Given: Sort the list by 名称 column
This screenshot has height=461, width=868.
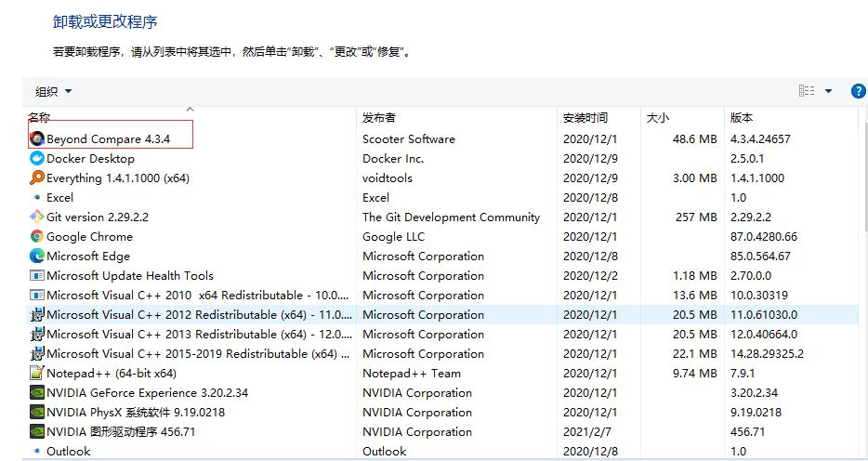Looking at the screenshot, I should (x=39, y=117).
